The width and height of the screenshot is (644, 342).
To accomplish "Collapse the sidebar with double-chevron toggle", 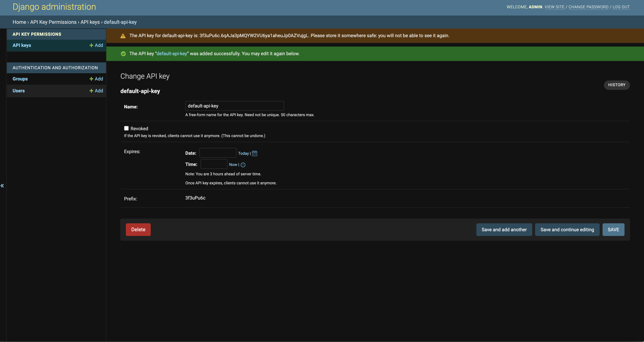I will click(x=2, y=186).
